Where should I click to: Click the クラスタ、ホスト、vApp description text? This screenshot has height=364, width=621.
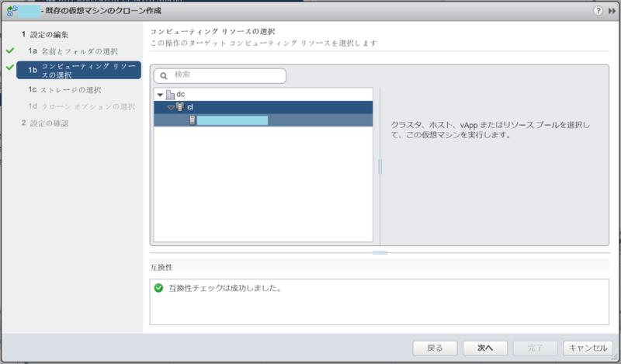coord(491,130)
